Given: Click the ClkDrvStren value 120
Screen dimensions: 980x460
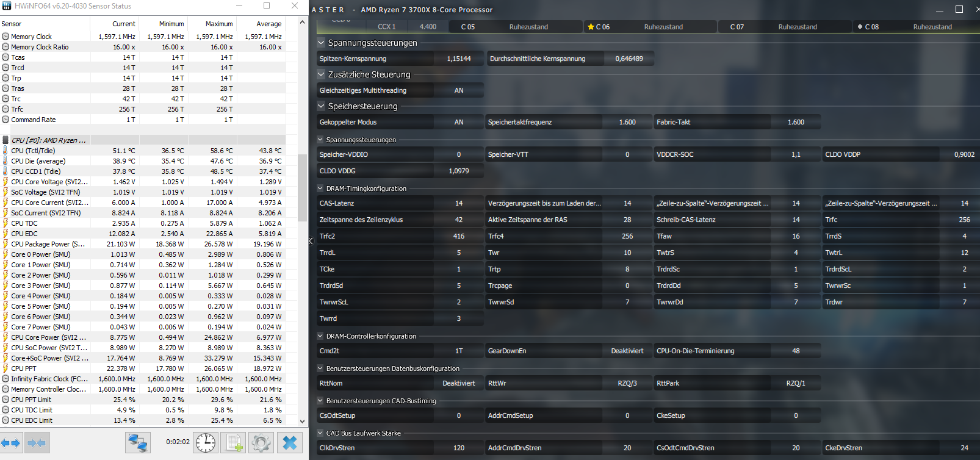Looking at the screenshot, I should [459, 448].
